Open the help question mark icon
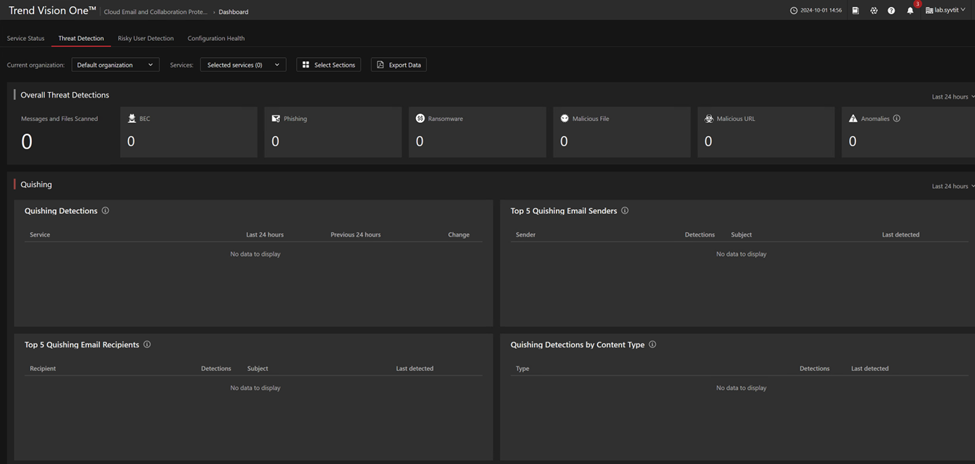This screenshot has height=464, width=975. 891,11
